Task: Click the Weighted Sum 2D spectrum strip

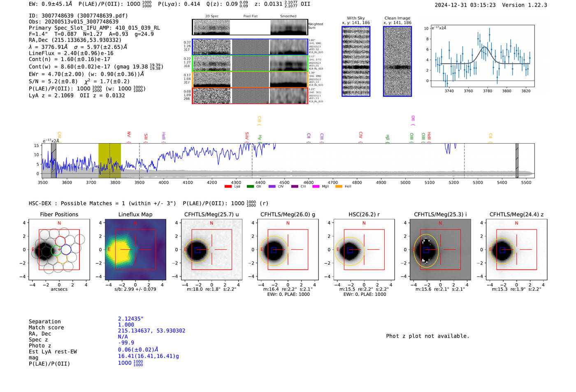Action: [x=250, y=27]
